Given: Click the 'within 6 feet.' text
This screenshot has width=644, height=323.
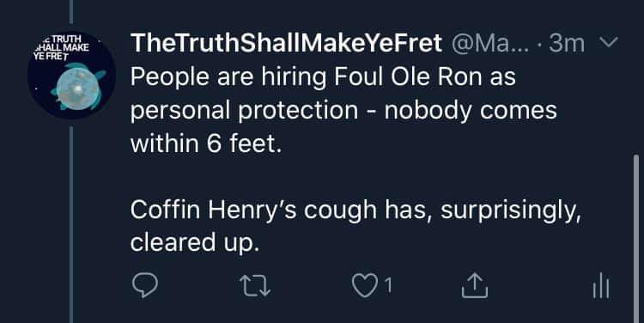Looking at the screenshot, I should [207, 143].
